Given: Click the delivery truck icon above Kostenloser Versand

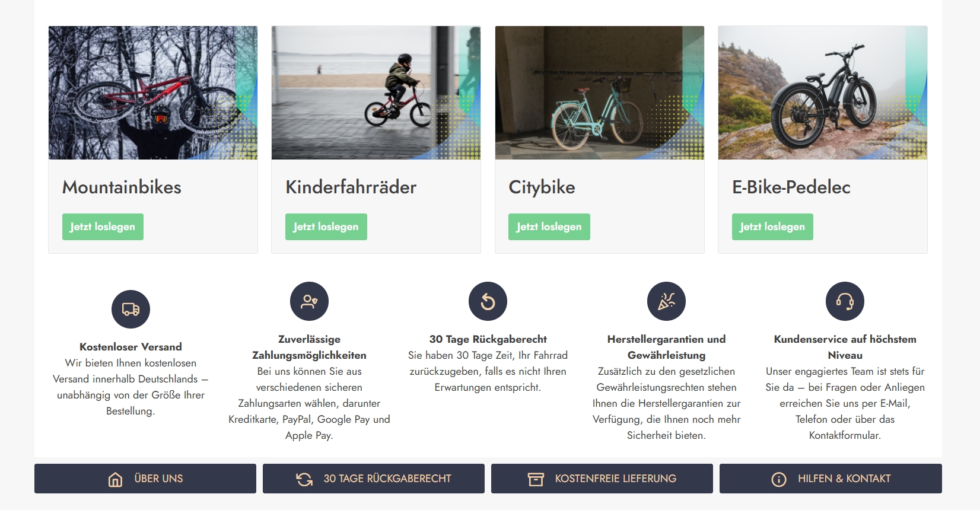Looking at the screenshot, I should tap(131, 309).
